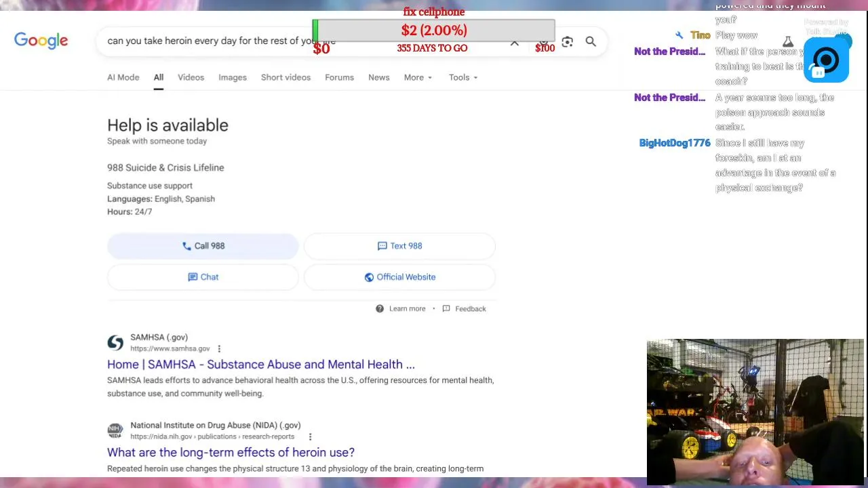
Task: Switch to AI Mode tab
Action: (123, 77)
